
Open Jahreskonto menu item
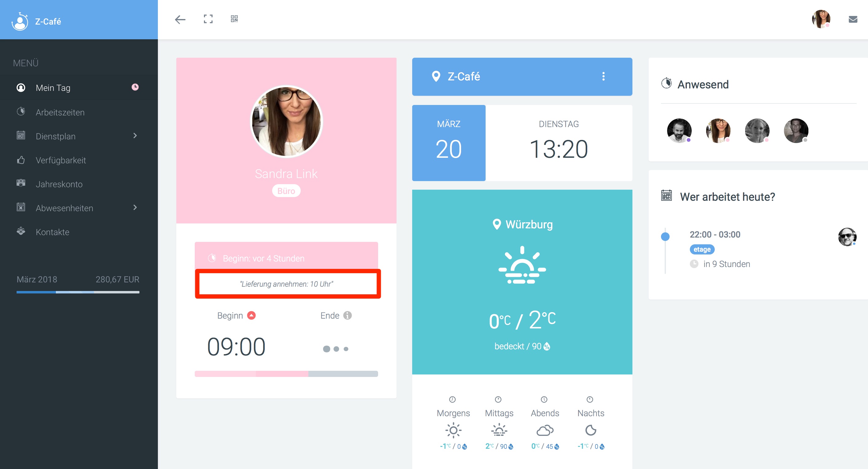[79, 184]
